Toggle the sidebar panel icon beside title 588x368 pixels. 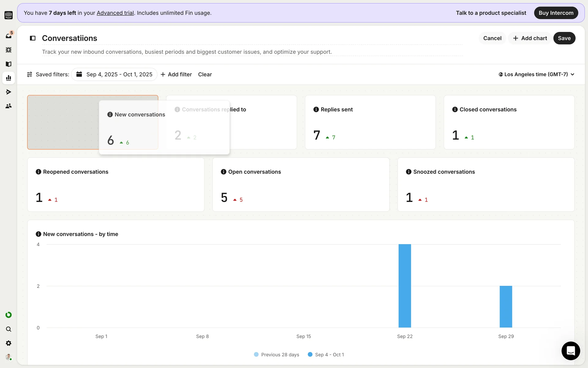point(33,38)
